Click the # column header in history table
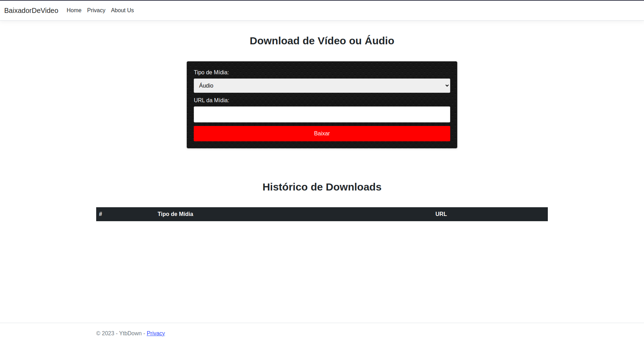 pyautogui.click(x=100, y=214)
